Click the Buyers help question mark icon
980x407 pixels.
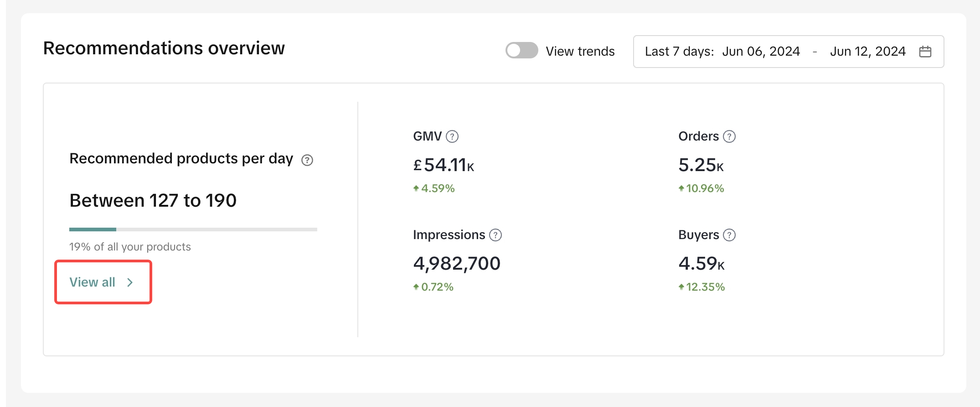point(729,235)
